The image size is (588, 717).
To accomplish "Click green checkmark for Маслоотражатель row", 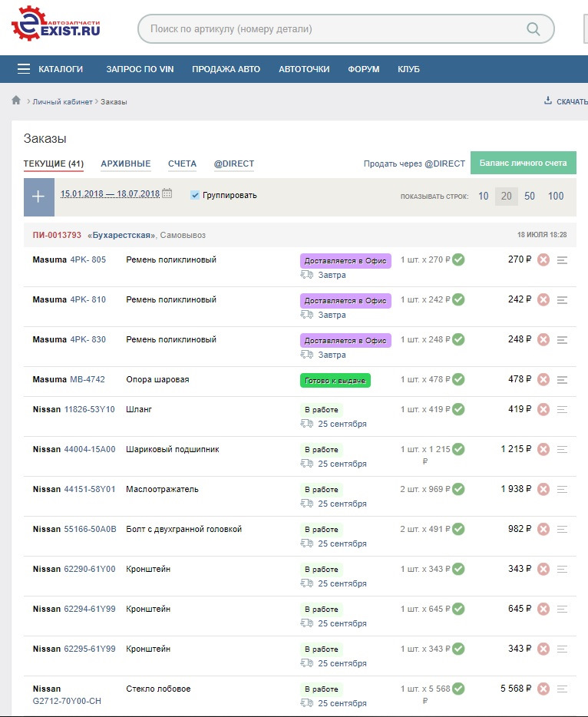I will pos(458,489).
